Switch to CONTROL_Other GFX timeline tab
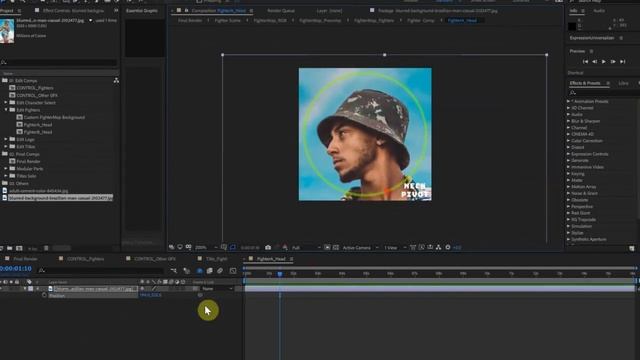640x360 pixels. pos(155,259)
